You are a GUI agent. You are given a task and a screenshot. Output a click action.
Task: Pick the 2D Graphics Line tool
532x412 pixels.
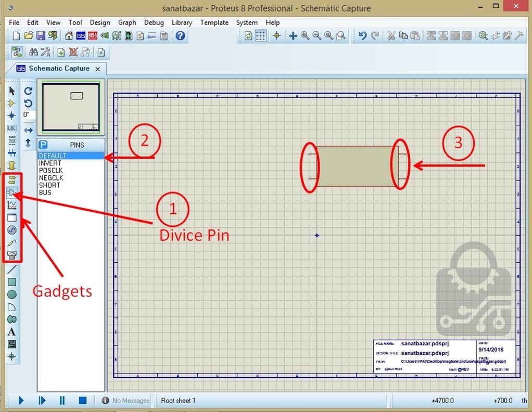click(x=12, y=269)
